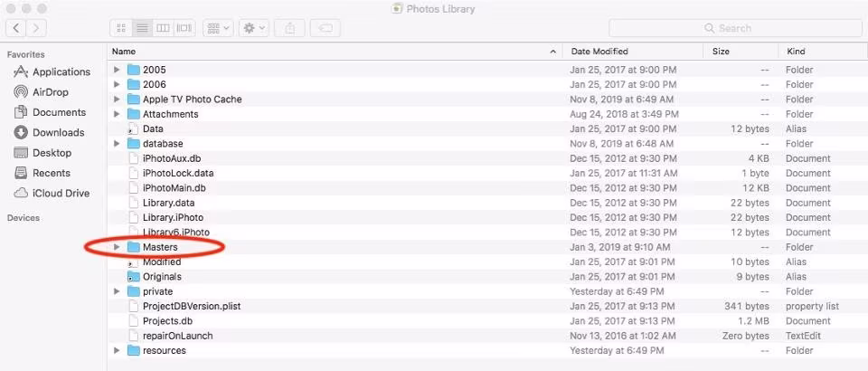868x371 pixels.
Task: Select the Originals alias icon
Action: 134,277
